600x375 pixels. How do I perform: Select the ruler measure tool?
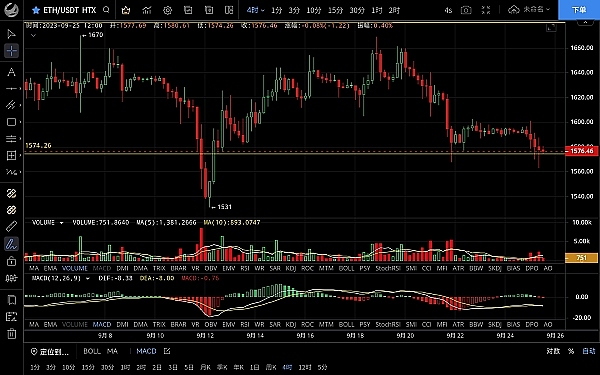(11, 227)
